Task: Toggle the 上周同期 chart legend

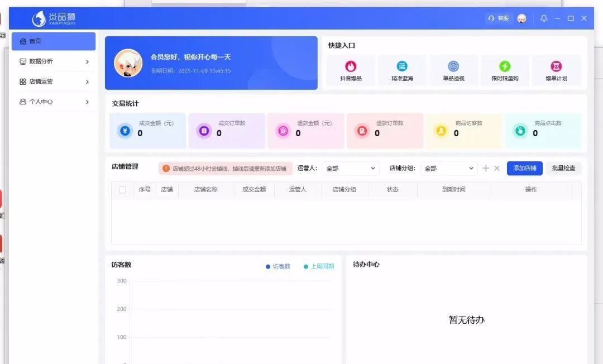Action: (319, 266)
